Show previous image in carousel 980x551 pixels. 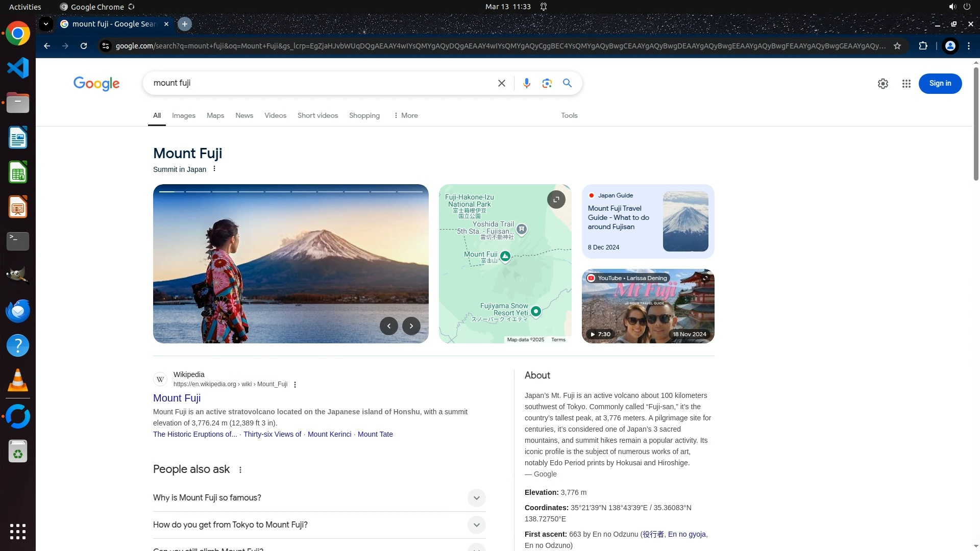click(388, 326)
